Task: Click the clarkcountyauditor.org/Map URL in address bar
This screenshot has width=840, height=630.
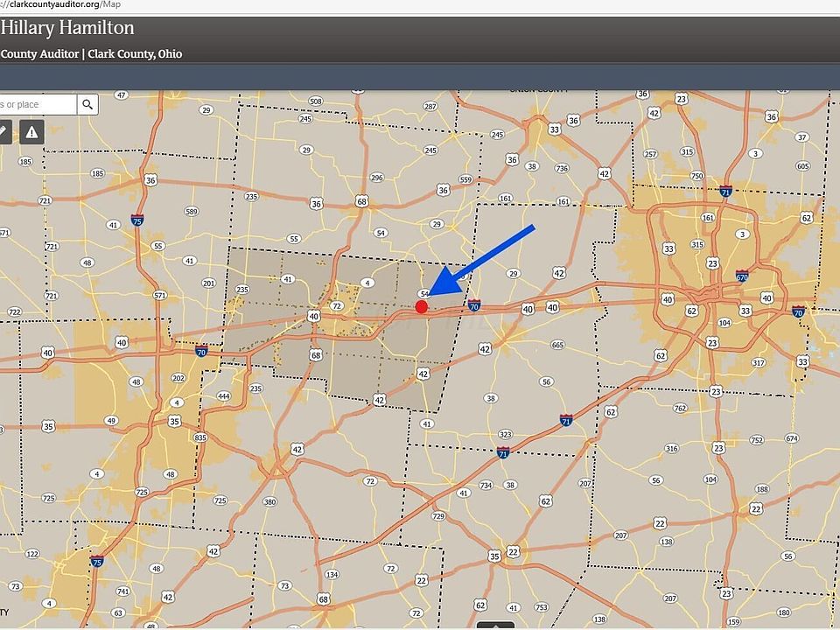Action: pyautogui.click(x=60, y=5)
